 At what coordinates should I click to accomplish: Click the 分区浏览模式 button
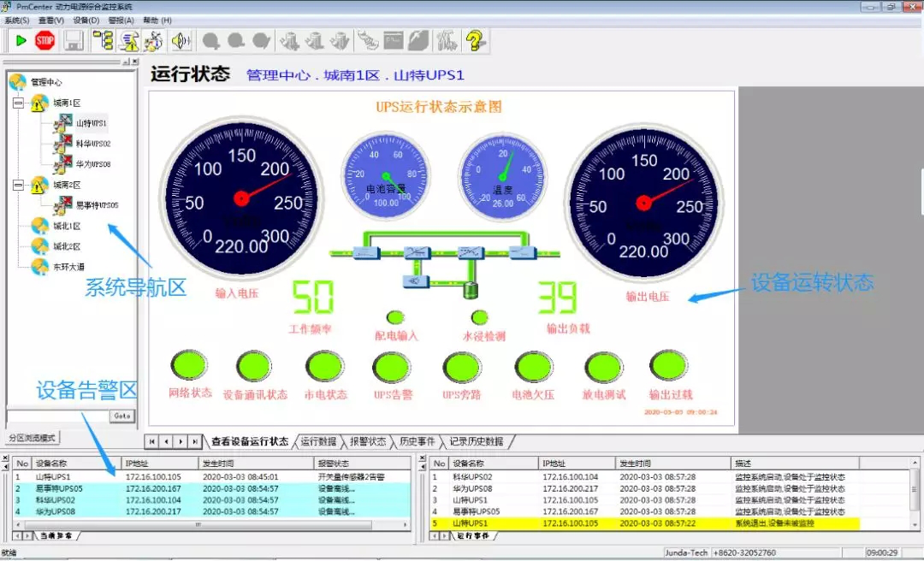point(32,438)
